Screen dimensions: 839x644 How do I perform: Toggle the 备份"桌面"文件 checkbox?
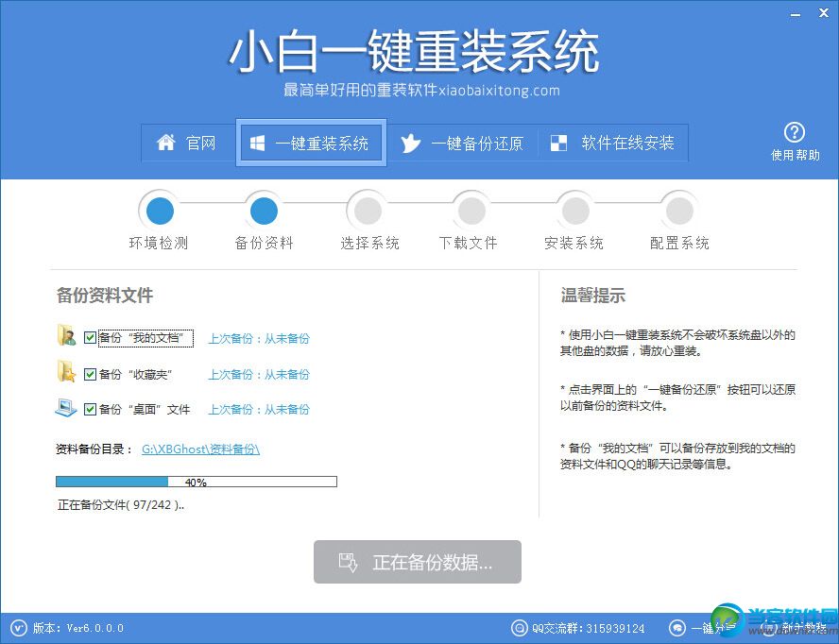coord(90,409)
